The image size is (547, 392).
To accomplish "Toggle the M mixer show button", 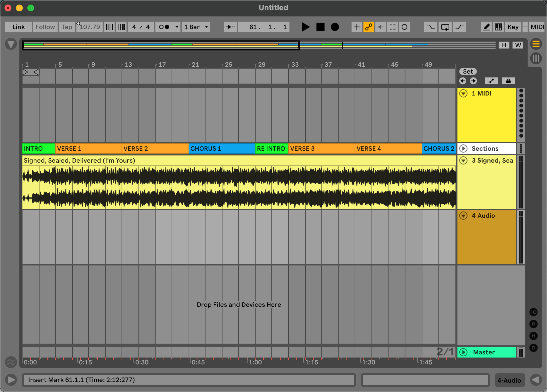I will pos(534,336).
